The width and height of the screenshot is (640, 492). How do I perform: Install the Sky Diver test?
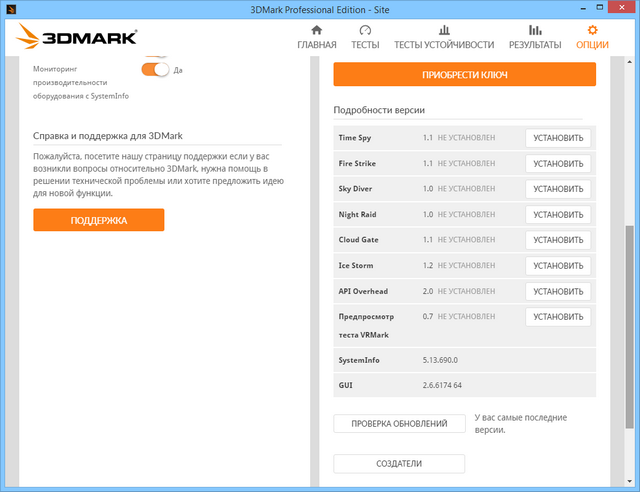pos(558,189)
